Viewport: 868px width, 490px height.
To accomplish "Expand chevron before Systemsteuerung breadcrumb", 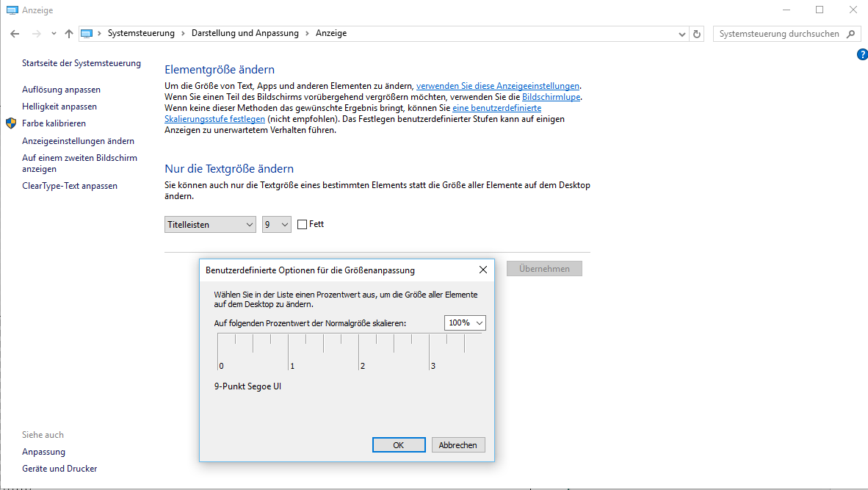I will [x=100, y=33].
